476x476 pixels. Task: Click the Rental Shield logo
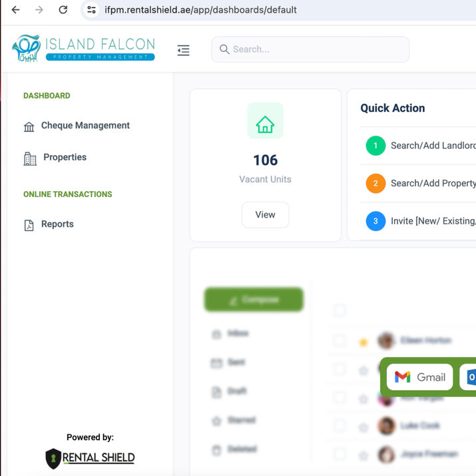pyautogui.click(x=90, y=458)
